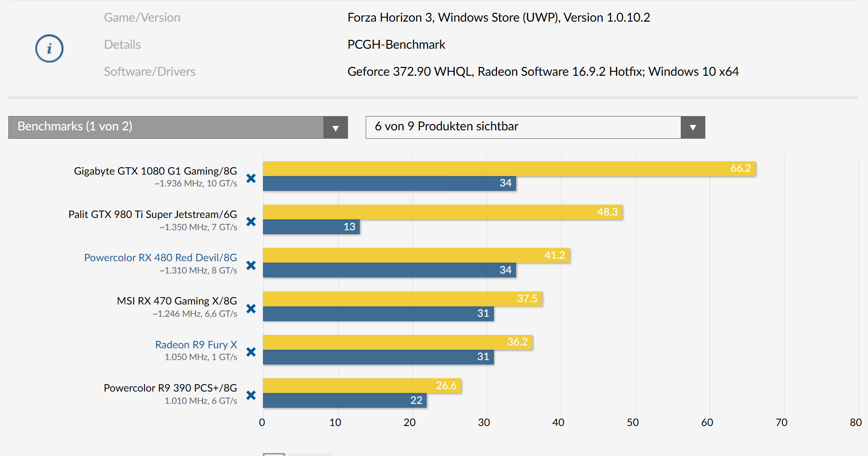Open the Benchmarks (1 von 2) dropdown
Viewport: 868px width, 456px height.
(166, 127)
